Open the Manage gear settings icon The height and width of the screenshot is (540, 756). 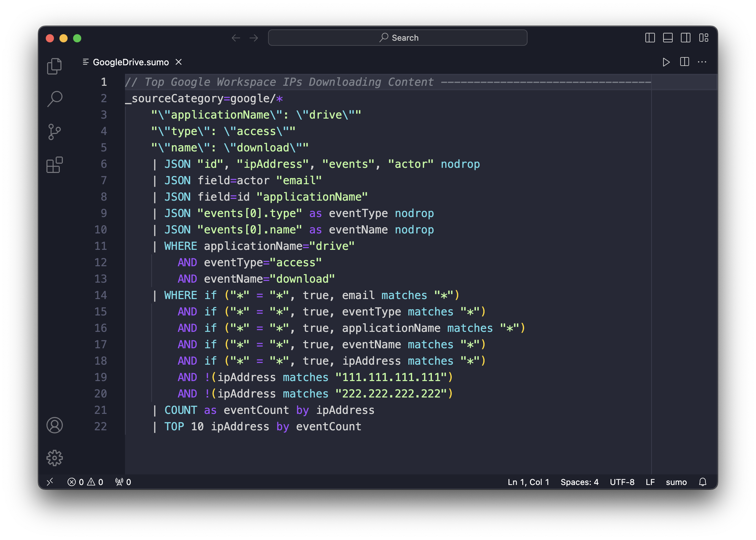click(x=54, y=458)
